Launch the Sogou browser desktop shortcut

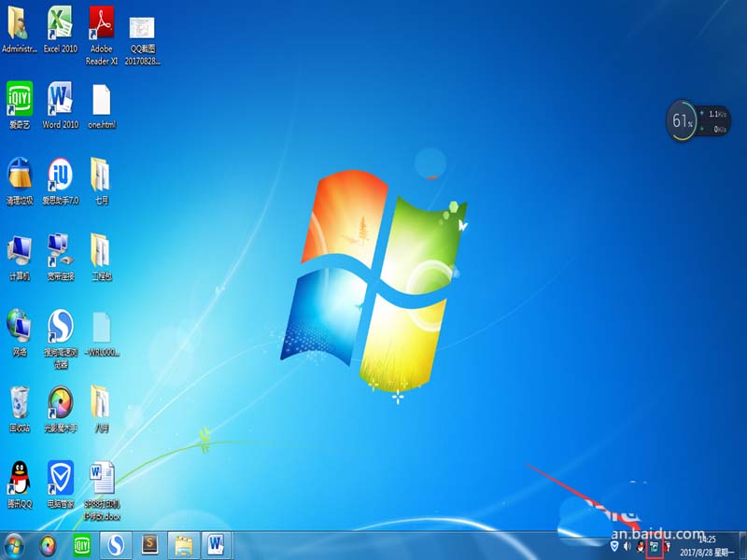point(61,339)
